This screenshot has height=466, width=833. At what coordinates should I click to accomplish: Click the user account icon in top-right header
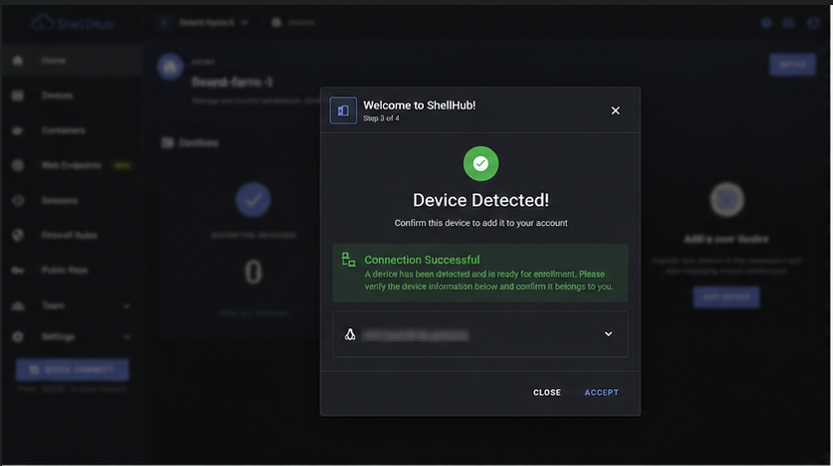click(813, 23)
